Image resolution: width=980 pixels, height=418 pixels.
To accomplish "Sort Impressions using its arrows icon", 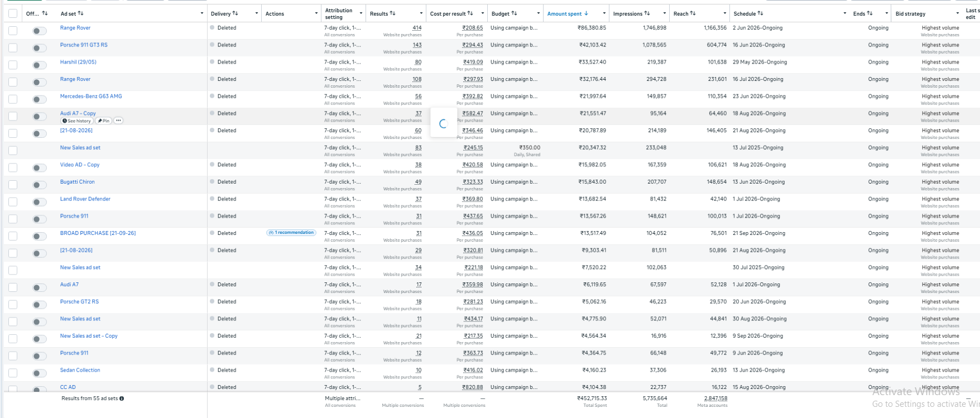I will 647,13.
